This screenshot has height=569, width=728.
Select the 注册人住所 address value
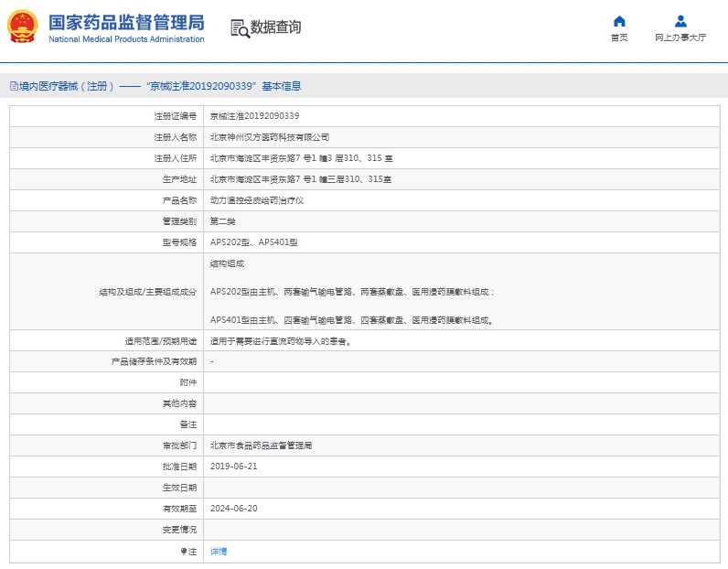click(x=301, y=158)
